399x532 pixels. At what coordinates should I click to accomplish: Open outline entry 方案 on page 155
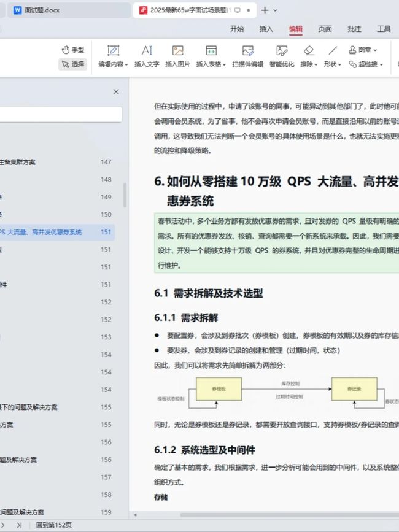pyautogui.click(x=57, y=425)
